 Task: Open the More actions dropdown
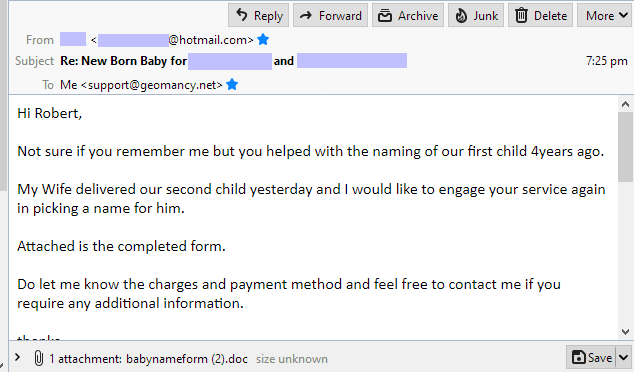coord(607,15)
